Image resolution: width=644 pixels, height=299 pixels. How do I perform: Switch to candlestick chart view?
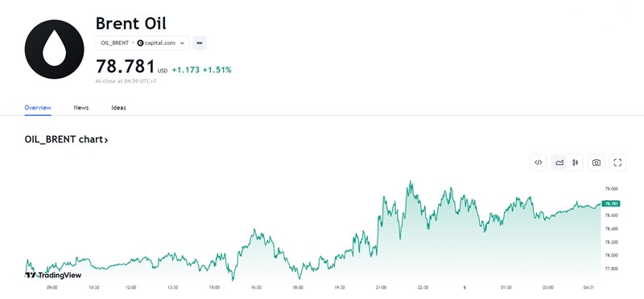575,162
